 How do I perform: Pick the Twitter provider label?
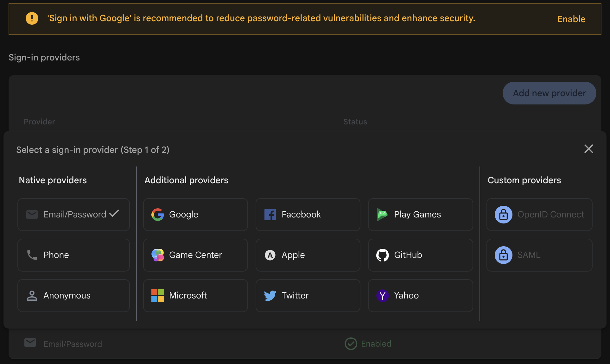pos(295,296)
